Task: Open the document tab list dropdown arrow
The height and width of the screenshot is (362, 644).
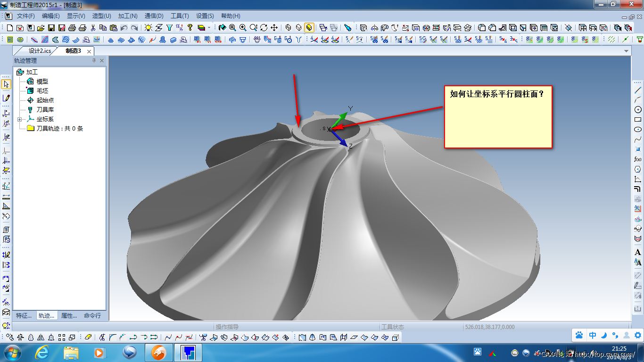Action: [x=627, y=51]
